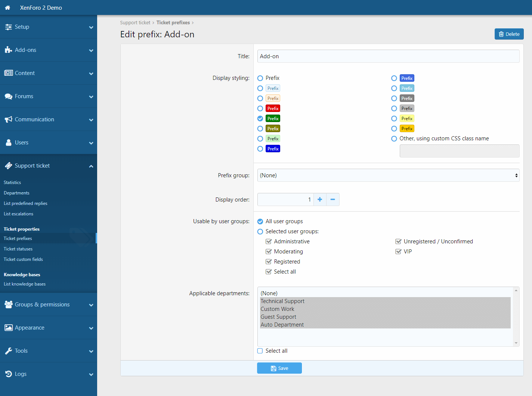Image resolution: width=532 pixels, height=396 pixels.
Task: Click the Setup sliders icon
Action: (x=8, y=27)
